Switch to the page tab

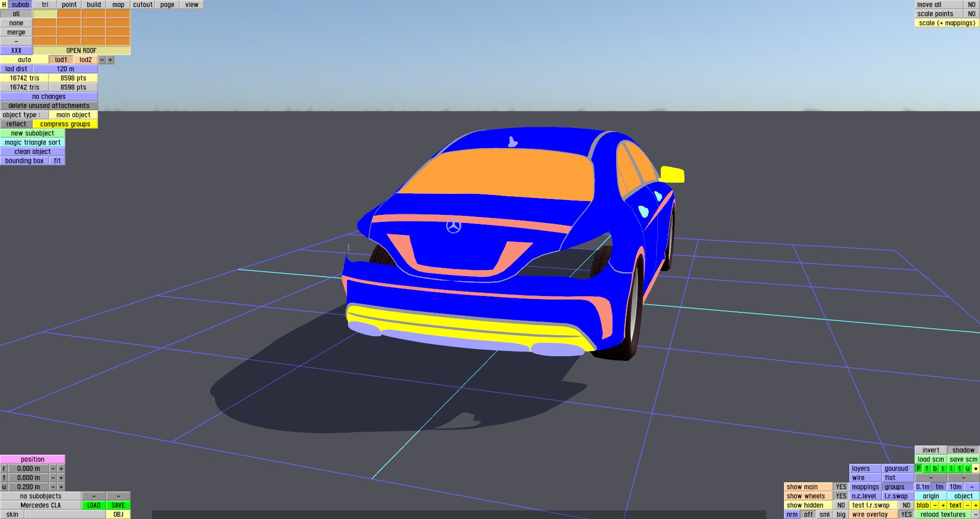pos(167,5)
